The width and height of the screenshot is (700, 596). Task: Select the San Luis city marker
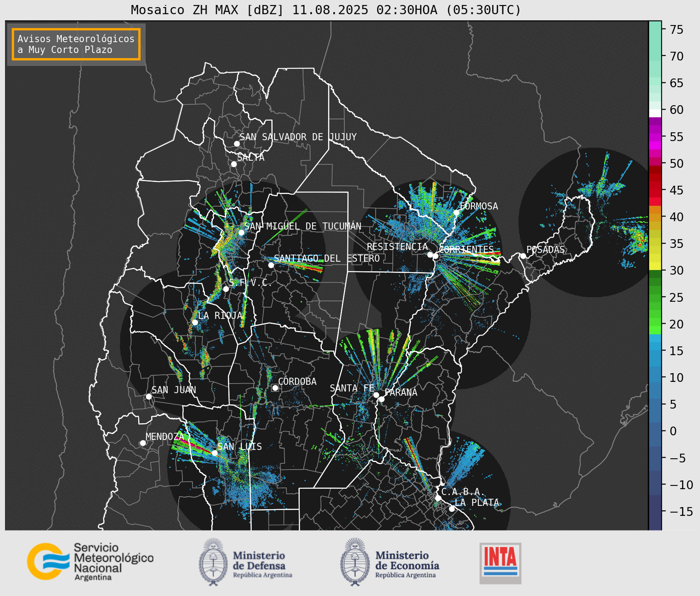click(x=215, y=453)
